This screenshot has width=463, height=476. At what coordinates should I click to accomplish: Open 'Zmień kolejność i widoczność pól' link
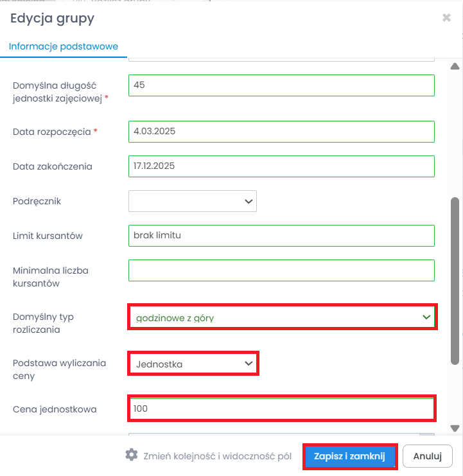point(218,456)
